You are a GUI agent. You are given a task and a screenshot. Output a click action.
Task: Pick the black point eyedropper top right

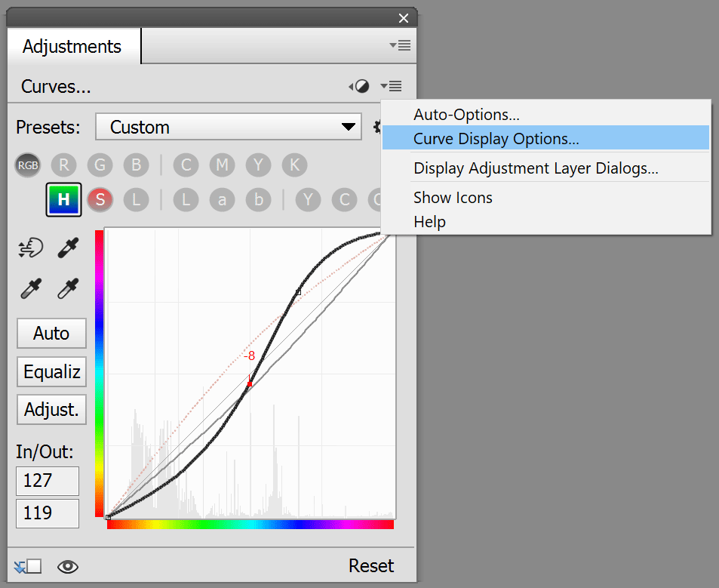(x=69, y=248)
